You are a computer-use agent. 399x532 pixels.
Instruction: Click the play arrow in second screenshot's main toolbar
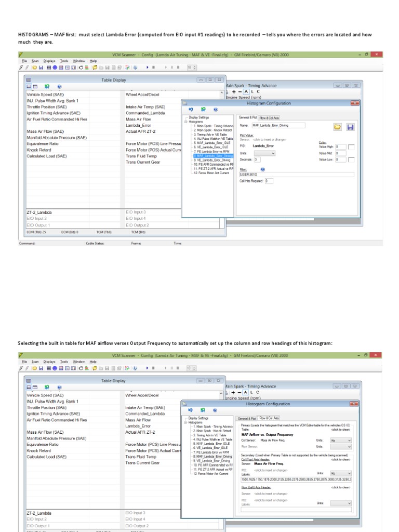pyautogui.click(x=147, y=368)
